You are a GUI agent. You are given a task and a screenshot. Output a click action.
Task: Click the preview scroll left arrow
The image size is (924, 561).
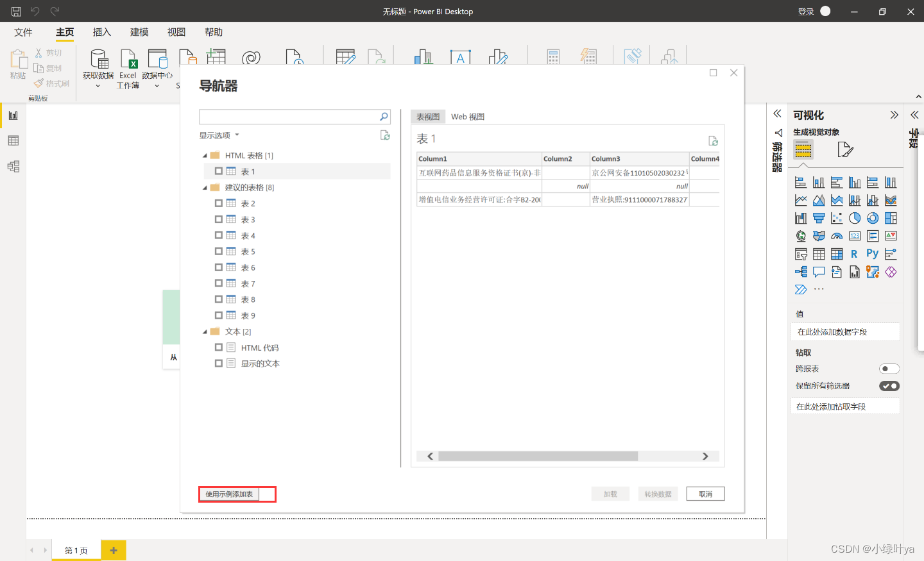point(430,456)
